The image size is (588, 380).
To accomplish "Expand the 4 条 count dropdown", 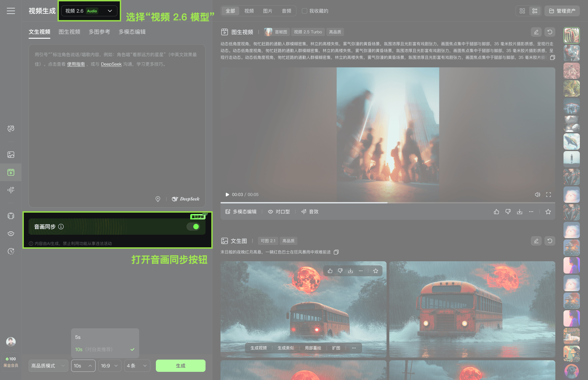I will tap(137, 365).
